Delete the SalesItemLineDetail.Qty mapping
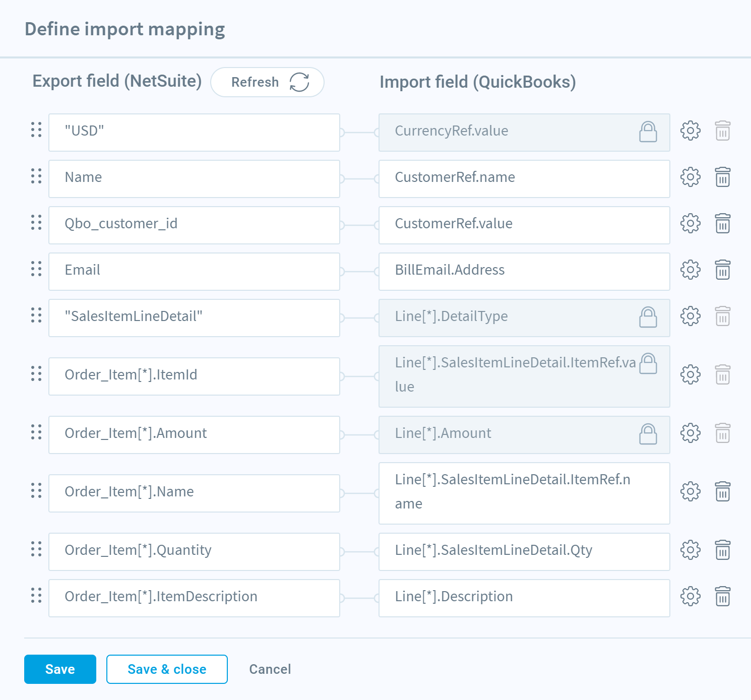 723,550
